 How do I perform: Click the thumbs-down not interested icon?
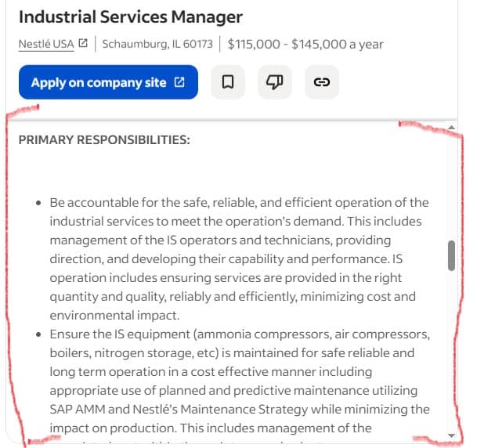coord(275,82)
